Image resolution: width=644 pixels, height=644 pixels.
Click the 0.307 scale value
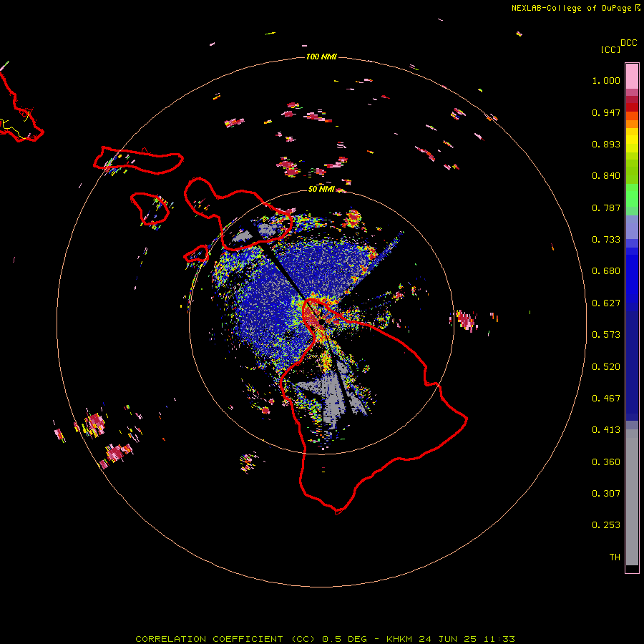click(606, 494)
